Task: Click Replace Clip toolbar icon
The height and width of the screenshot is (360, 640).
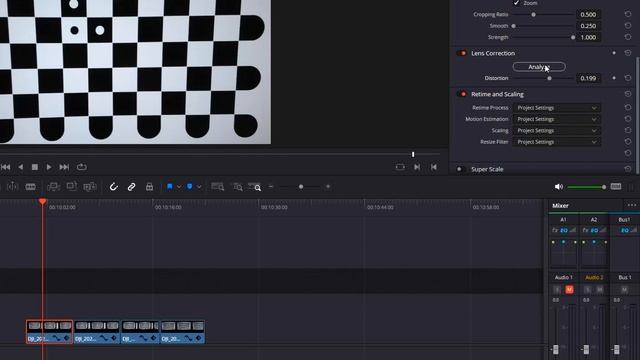Action: point(89,187)
